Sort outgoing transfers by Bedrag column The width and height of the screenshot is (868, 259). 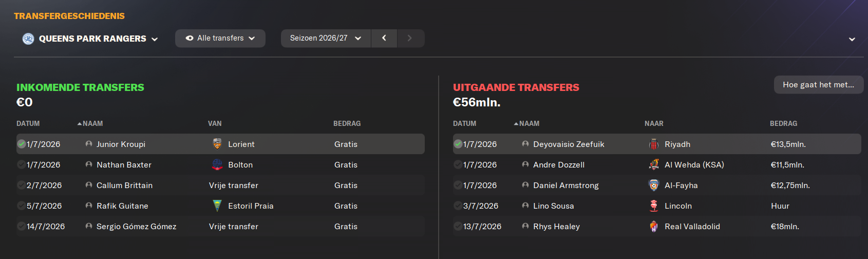[783, 123]
